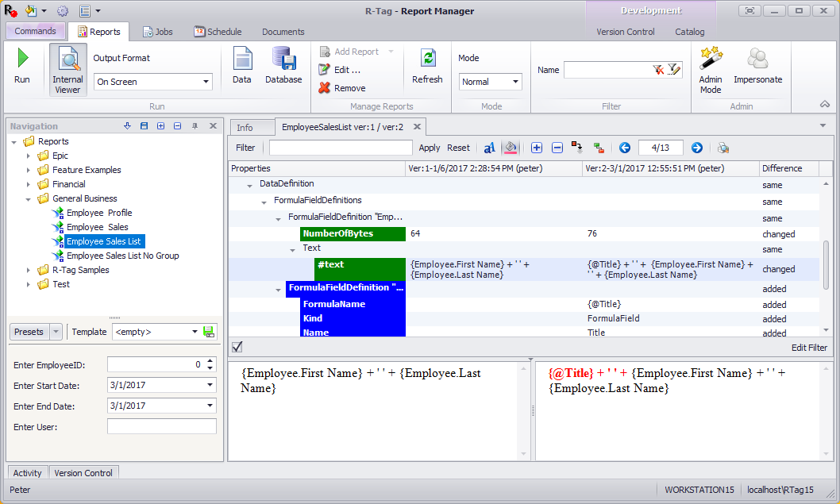
Task: Expand the Financial folder
Action: 29,184
